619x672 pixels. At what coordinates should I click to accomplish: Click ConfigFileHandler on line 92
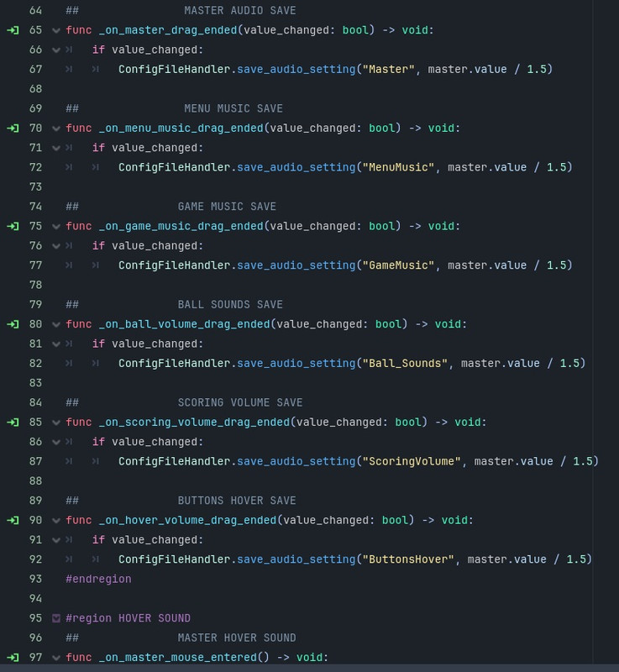pyautogui.click(x=175, y=559)
